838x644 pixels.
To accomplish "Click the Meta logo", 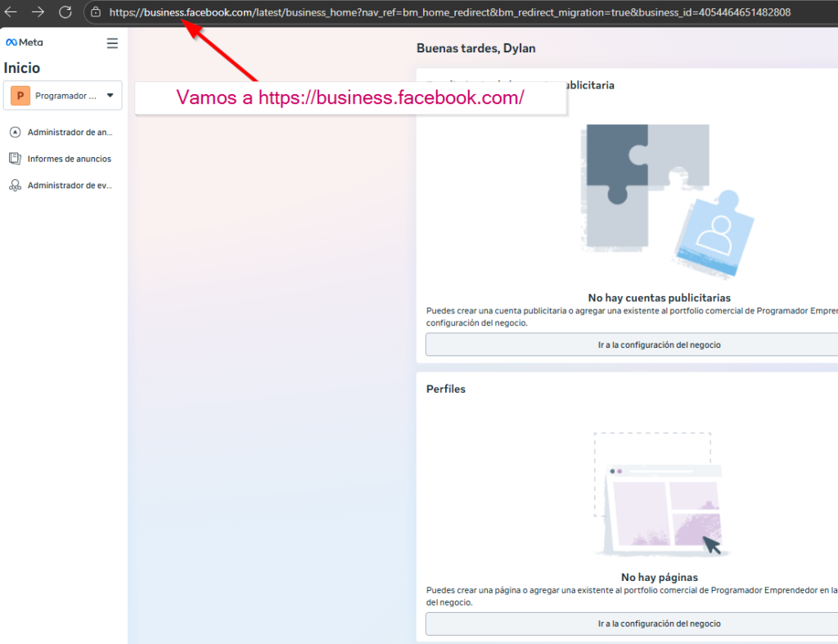I will 25,43.
